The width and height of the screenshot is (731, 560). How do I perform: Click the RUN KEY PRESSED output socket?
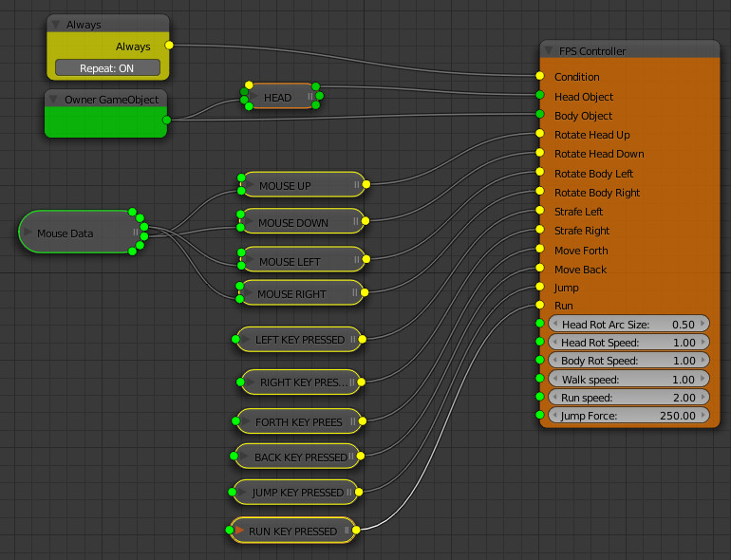[x=358, y=531]
